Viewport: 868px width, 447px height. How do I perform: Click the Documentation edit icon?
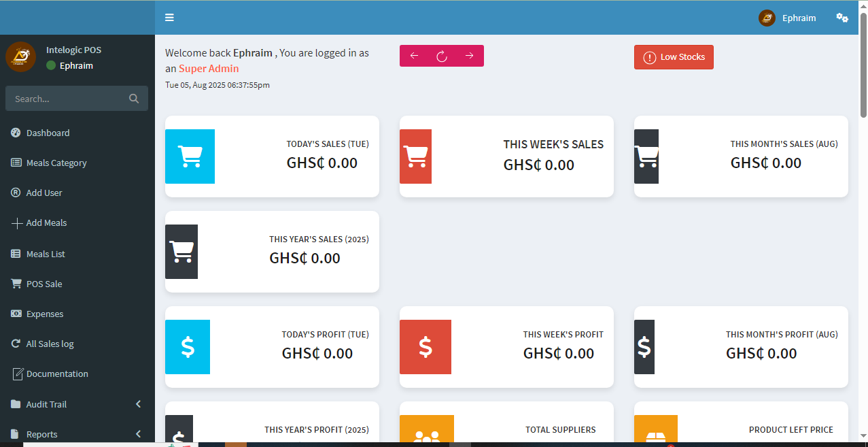[18, 374]
